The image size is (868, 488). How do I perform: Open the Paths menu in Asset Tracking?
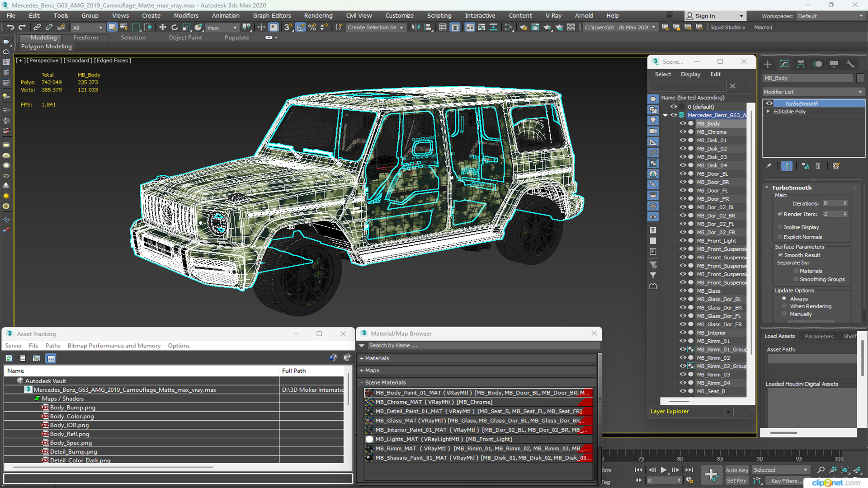[52, 346]
